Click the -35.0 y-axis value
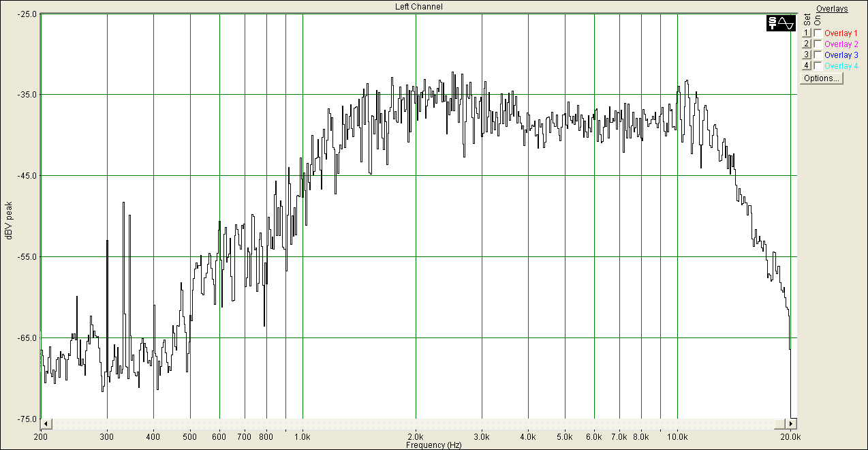This screenshot has width=868, height=450. (x=27, y=95)
